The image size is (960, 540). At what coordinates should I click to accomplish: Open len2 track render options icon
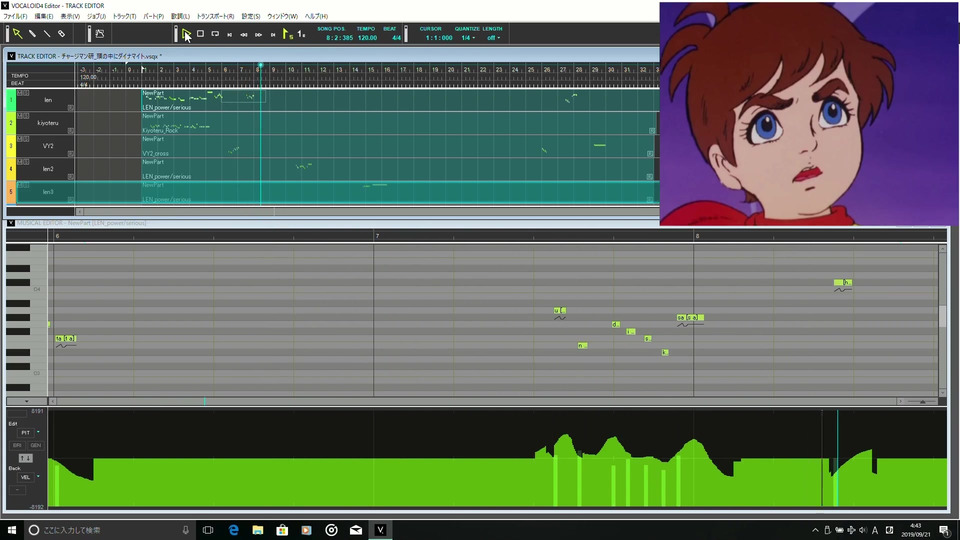[70, 177]
